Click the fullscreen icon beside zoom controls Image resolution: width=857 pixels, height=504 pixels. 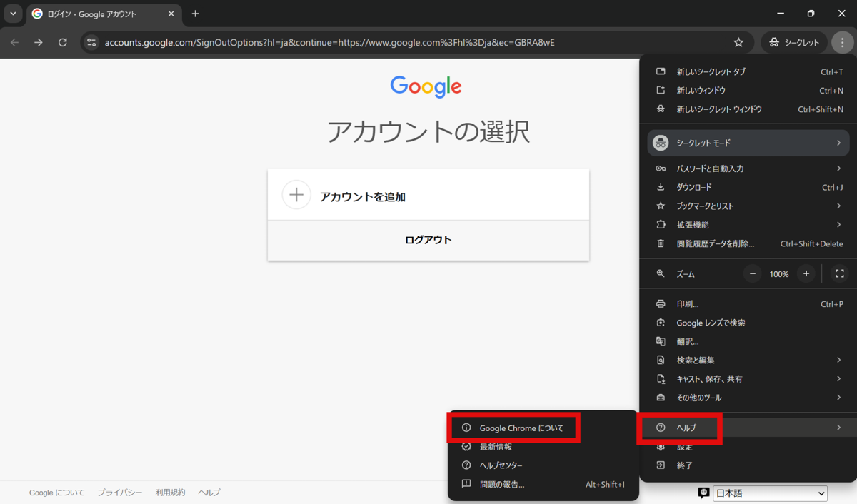840,274
